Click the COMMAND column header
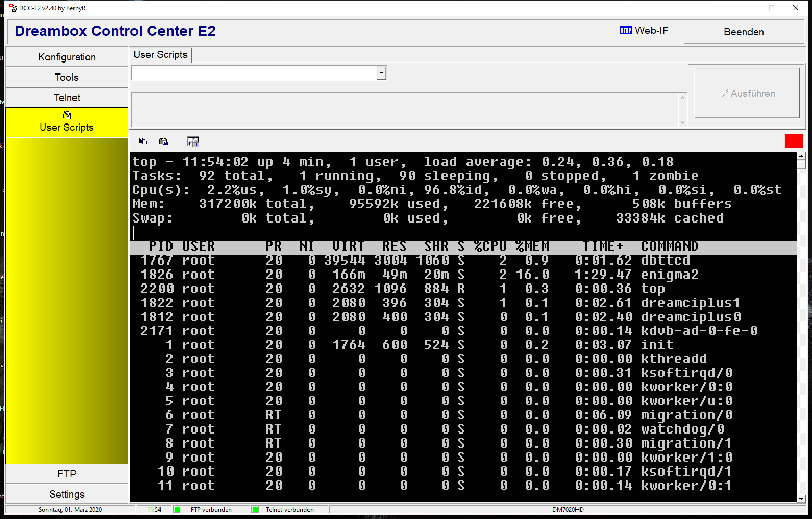The height and width of the screenshot is (519, 812). click(670, 246)
